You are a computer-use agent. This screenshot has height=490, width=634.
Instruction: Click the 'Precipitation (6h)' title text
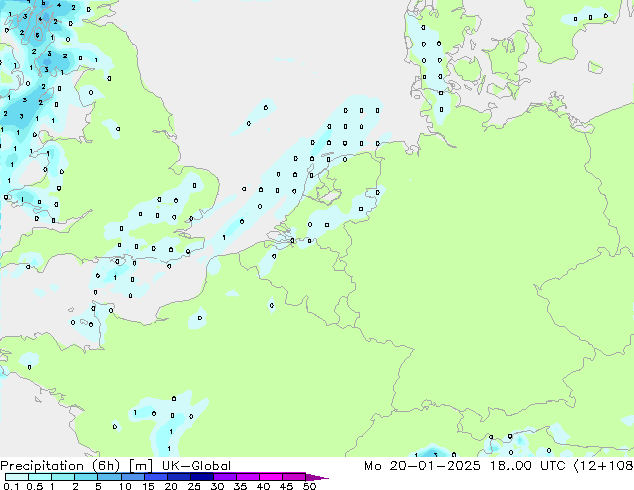click(60, 466)
